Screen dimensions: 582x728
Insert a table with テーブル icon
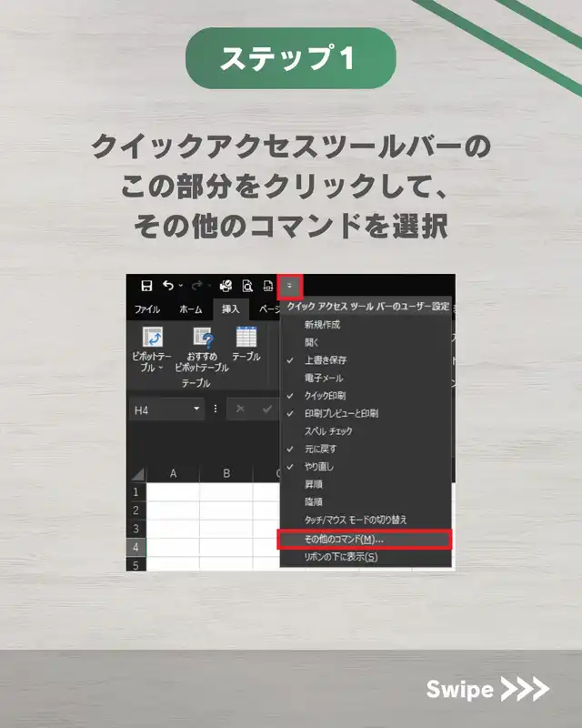click(x=246, y=337)
